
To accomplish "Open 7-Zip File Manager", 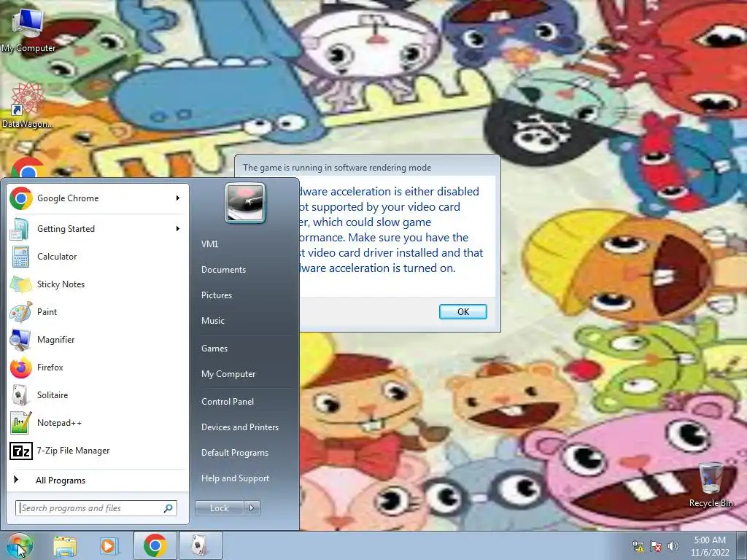I will click(x=98, y=451).
